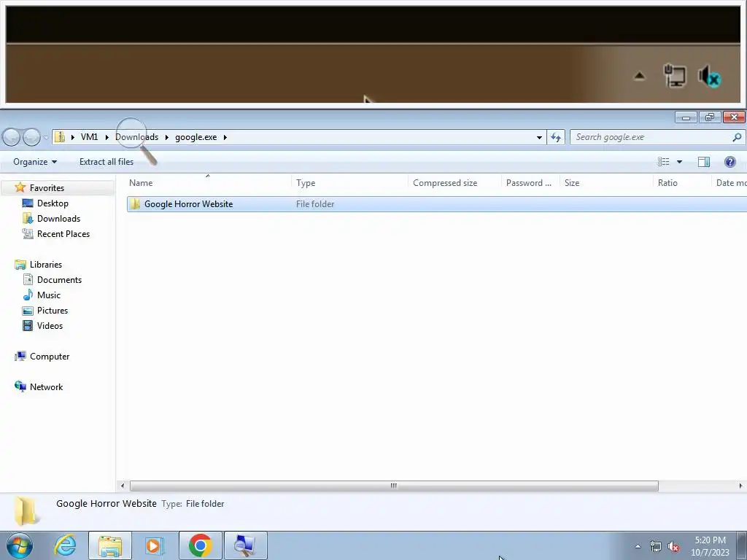Open the recent pages dropdown arrow
The image size is (747, 560).
(46, 138)
